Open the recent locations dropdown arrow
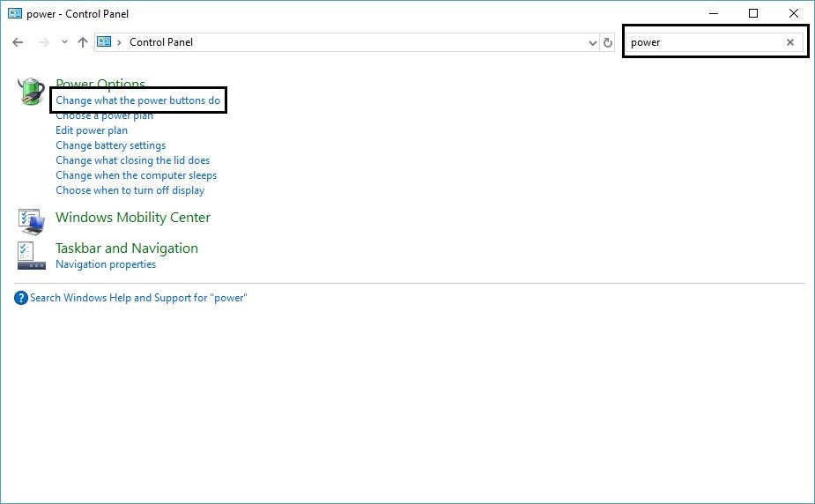815x504 pixels. [x=64, y=42]
